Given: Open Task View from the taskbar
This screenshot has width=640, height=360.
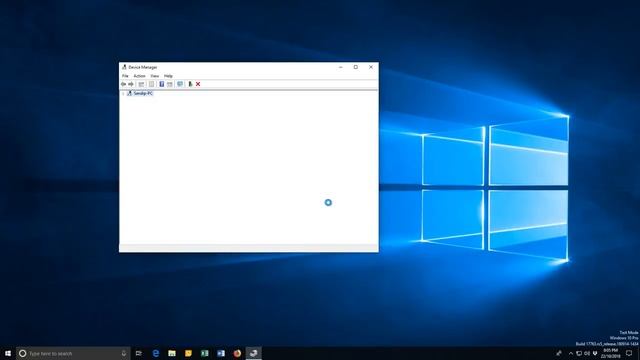Looking at the screenshot, I should coord(139,353).
